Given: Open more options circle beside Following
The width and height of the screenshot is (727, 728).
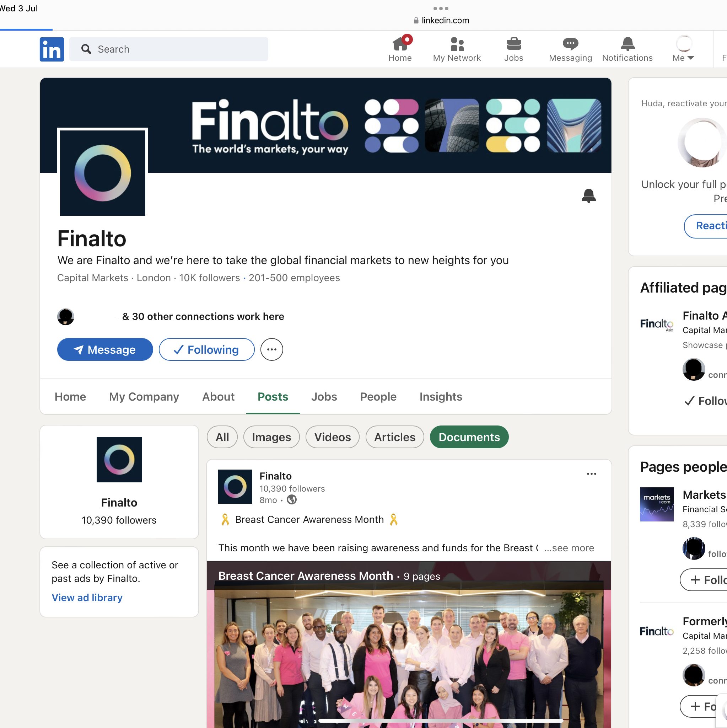Looking at the screenshot, I should (271, 350).
